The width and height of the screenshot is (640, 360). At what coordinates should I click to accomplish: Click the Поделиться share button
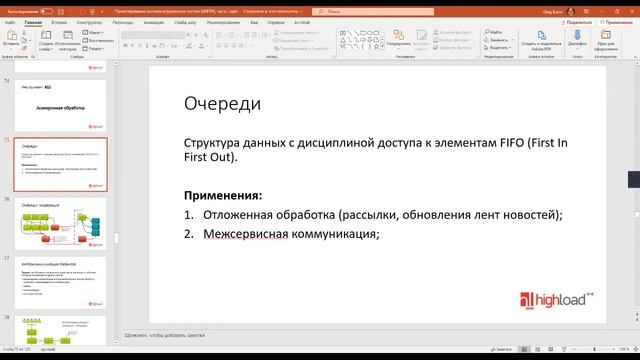[x=576, y=22]
